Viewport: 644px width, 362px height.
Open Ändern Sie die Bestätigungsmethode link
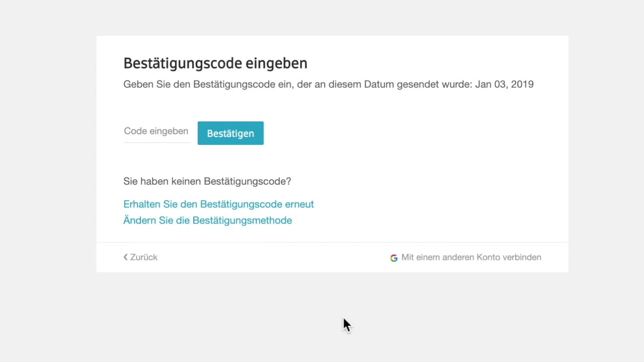click(x=207, y=220)
